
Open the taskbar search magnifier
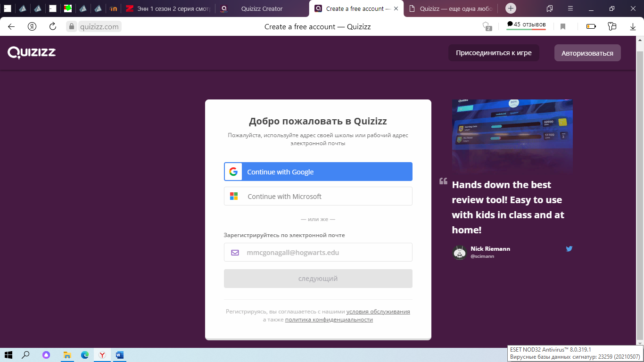26,355
